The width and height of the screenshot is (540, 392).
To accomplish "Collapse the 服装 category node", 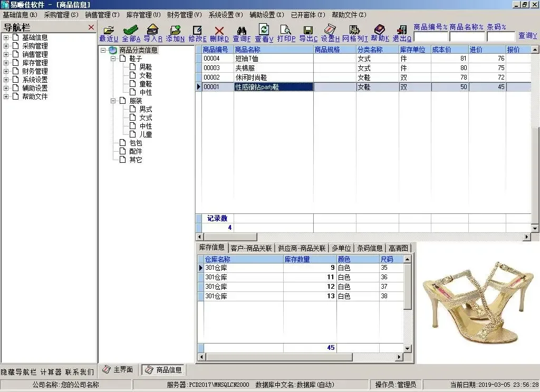I will click(x=113, y=101).
